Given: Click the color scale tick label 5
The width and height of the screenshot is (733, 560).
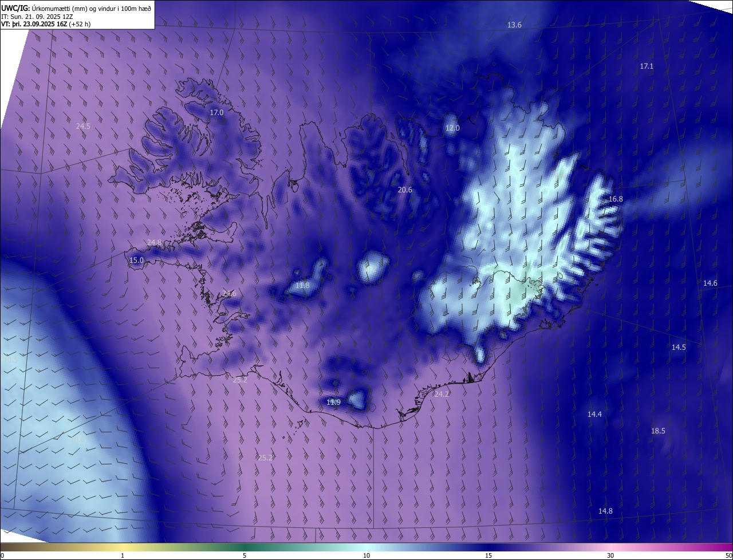Looking at the screenshot, I should [245, 555].
